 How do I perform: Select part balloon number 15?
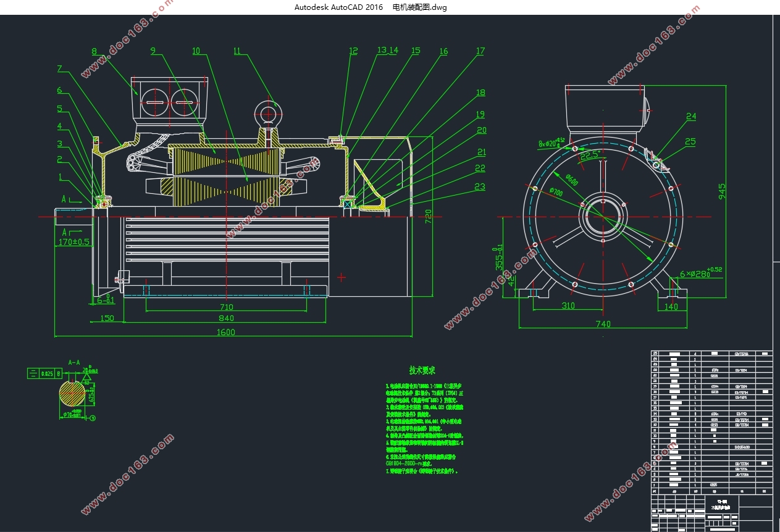coord(416,51)
